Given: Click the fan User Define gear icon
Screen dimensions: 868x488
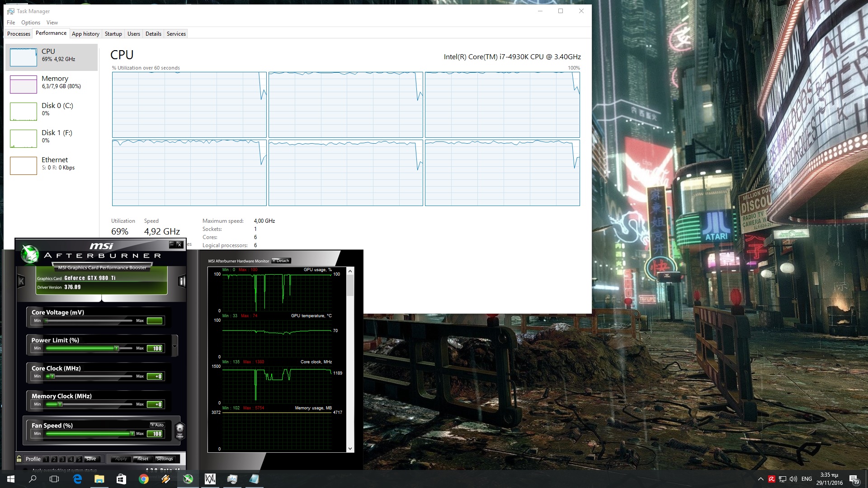Looking at the screenshot, I should point(179,429).
